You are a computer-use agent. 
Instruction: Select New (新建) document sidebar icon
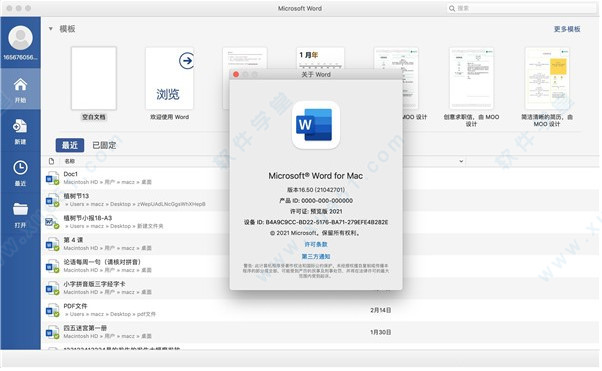[20, 126]
